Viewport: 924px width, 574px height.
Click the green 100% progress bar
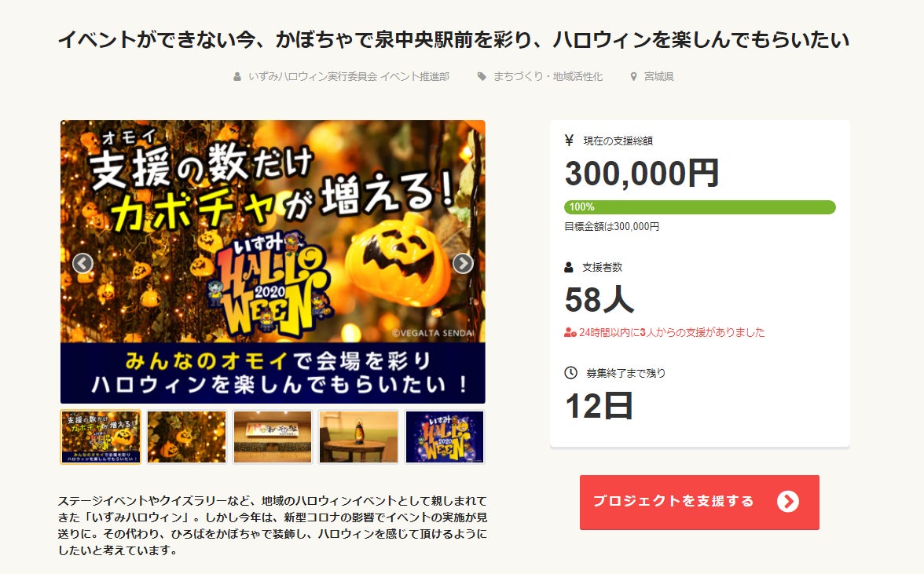tap(700, 207)
